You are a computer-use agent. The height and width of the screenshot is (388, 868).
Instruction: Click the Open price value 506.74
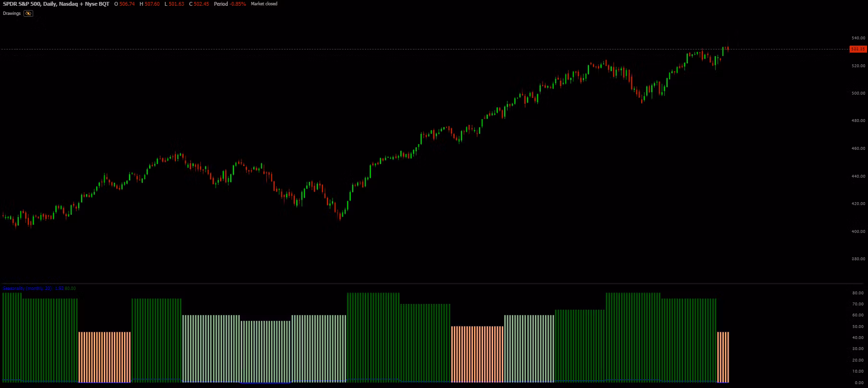coord(127,4)
